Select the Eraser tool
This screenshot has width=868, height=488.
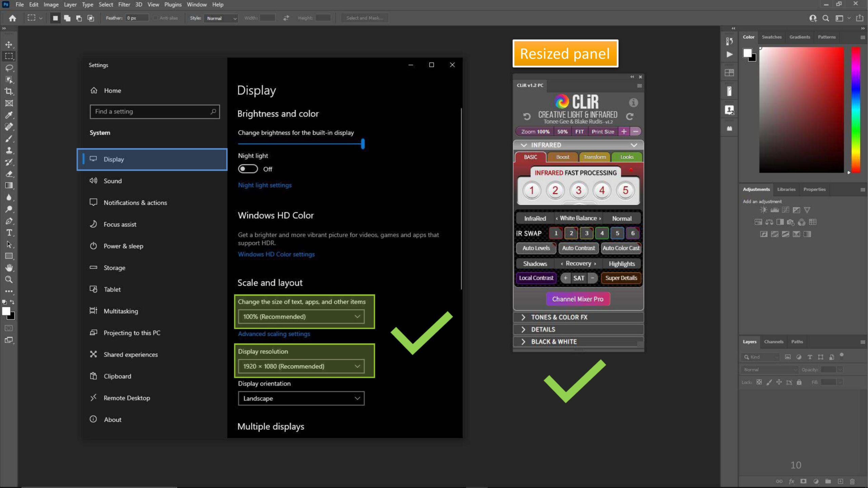tap(9, 174)
